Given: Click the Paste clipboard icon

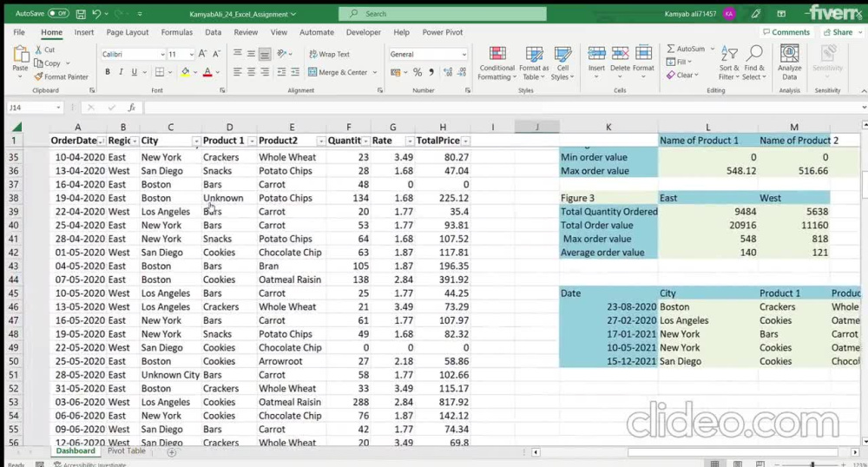Looking at the screenshot, I should pos(21,55).
